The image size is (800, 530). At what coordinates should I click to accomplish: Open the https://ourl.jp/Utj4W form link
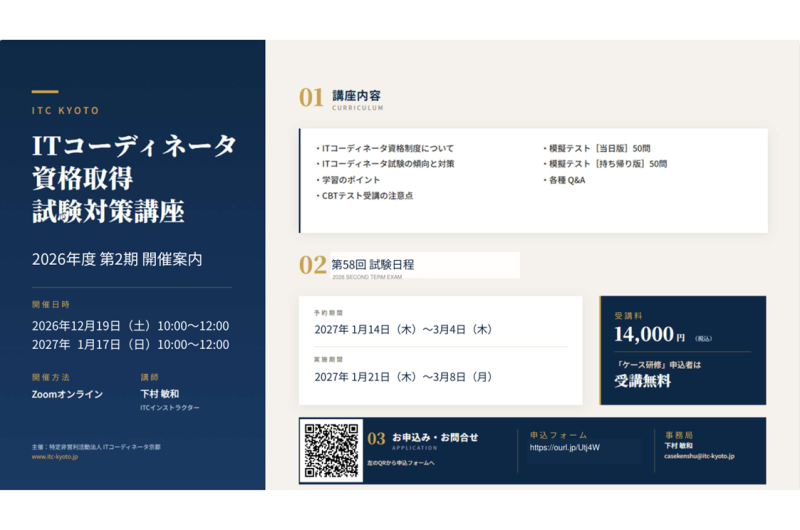coord(564,447)
